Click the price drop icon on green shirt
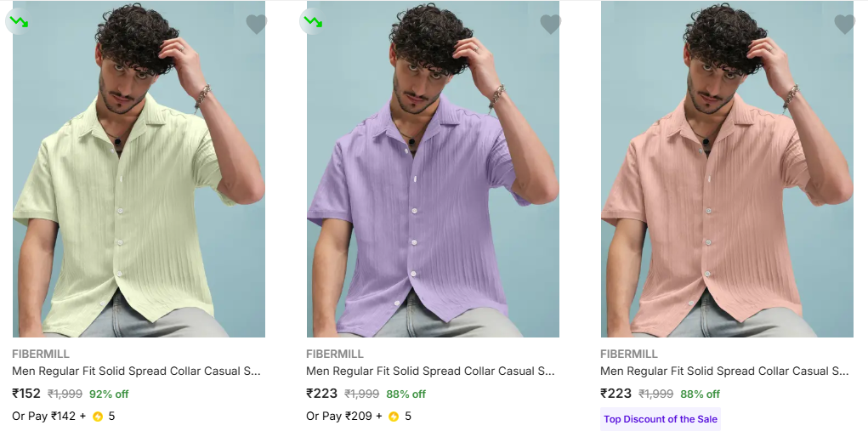This screenshot has height=431, width=868. [x=18, y=21]
